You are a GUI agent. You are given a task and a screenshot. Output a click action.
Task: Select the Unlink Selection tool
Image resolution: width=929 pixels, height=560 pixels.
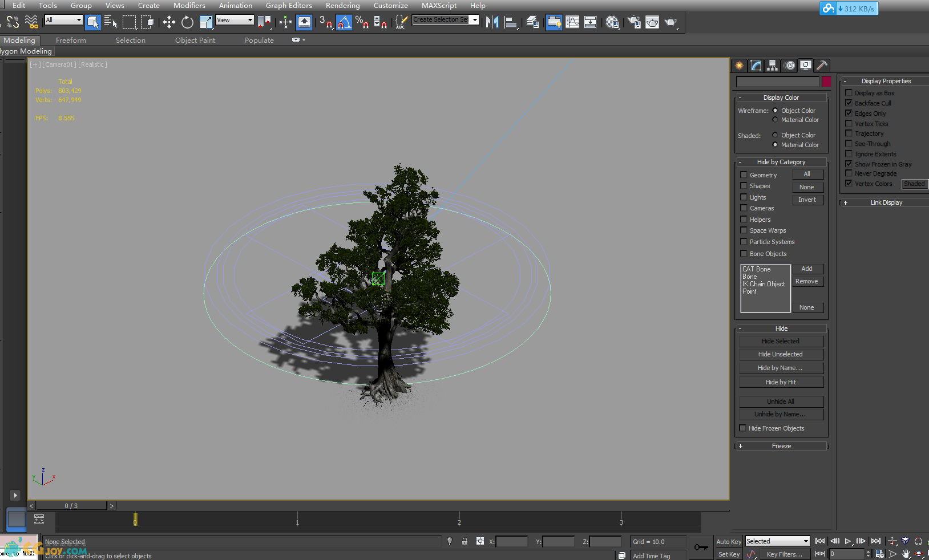(x=13, y=22)
